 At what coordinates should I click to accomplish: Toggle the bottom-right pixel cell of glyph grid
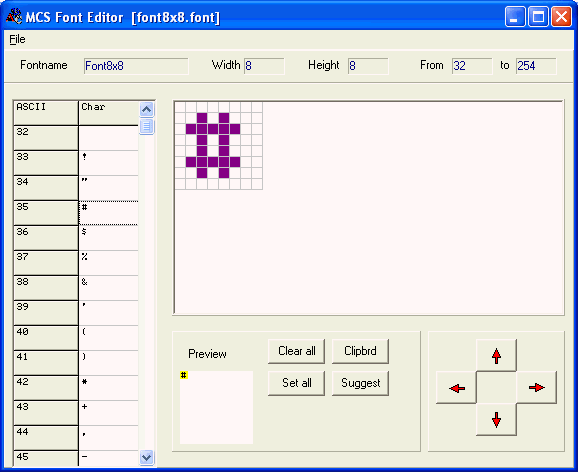pos(257,184)
